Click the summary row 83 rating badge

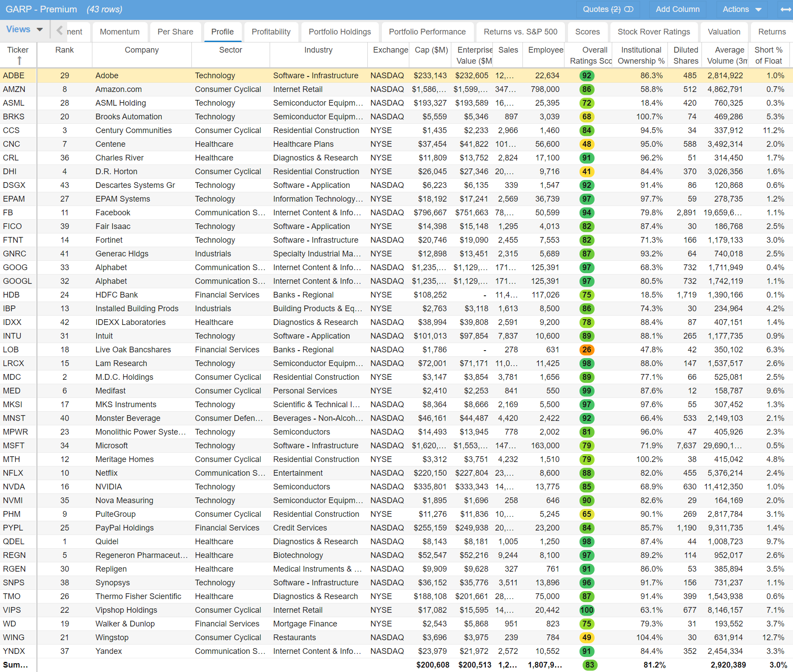click(x=590, y=665)
